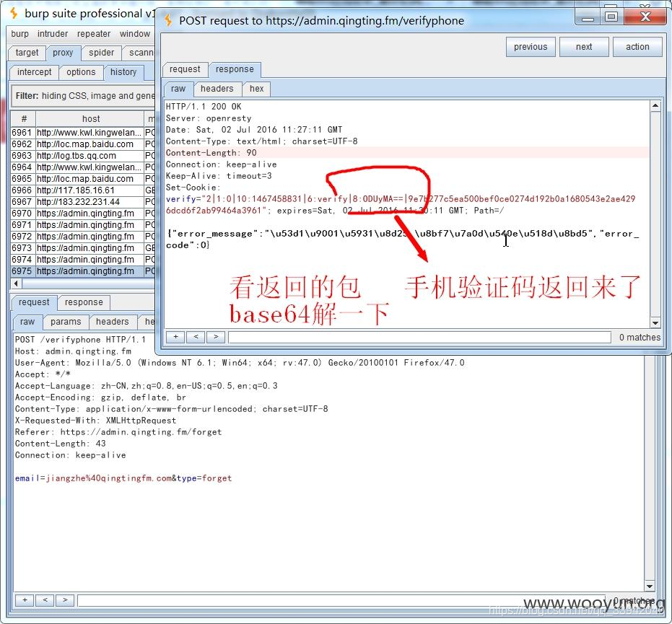Viewport: 672px width, 624px height.
Task: Sort history by the host column header
Action: 90,118
